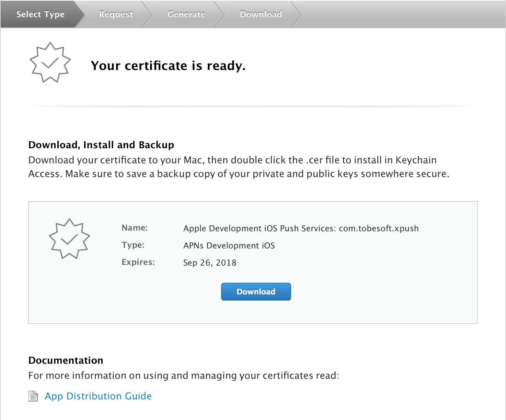506x420 pixels.
Task: Click the "Documentation" section heading
Action: 66,360
